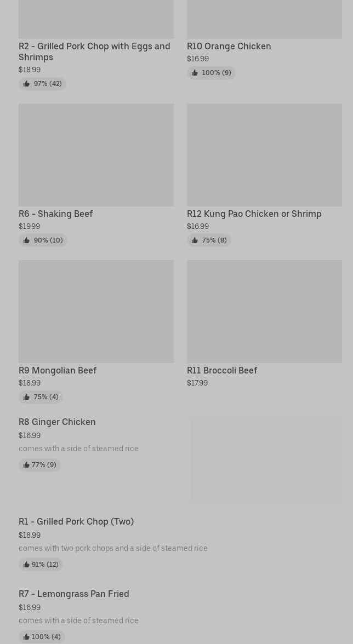
Task: Open R2 - Grilled Pork Chop with Eggs title
Action: (94, 51)
